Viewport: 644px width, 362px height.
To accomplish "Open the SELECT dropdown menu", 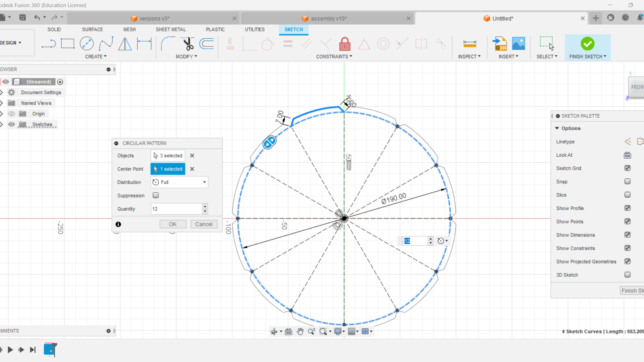I will pos(547,56).
